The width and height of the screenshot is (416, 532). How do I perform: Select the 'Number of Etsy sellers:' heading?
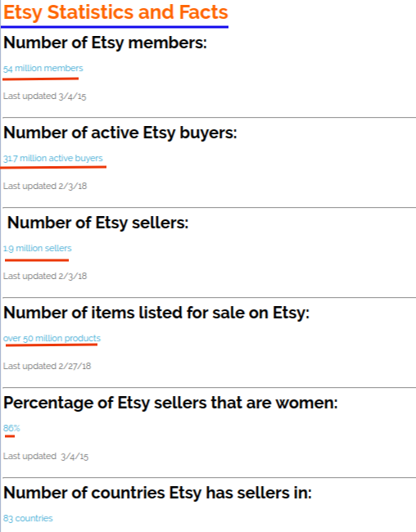(97, 223)
